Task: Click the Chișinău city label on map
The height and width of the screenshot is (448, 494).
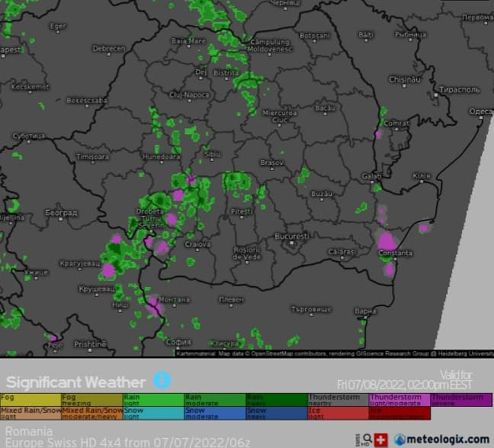Action: pyautogui.click(x=404, y=80)
